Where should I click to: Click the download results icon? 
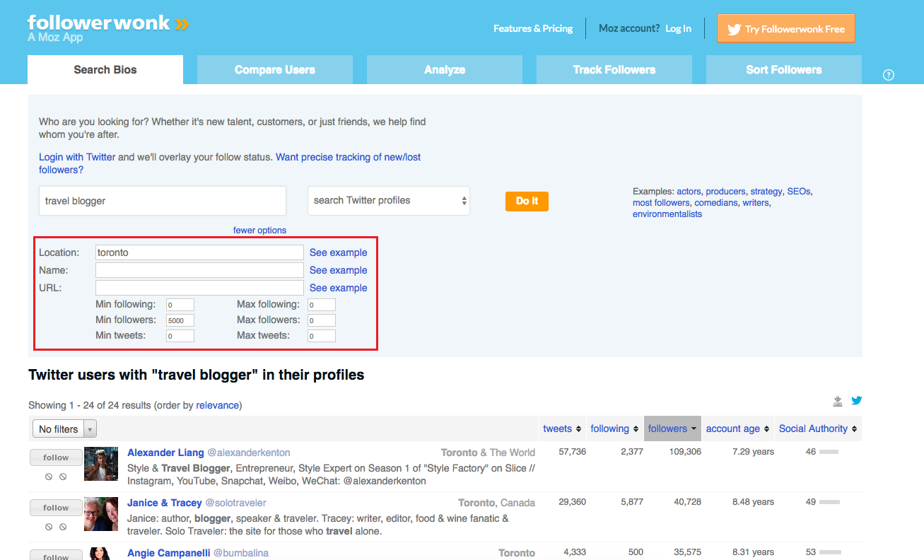(838, 402)
